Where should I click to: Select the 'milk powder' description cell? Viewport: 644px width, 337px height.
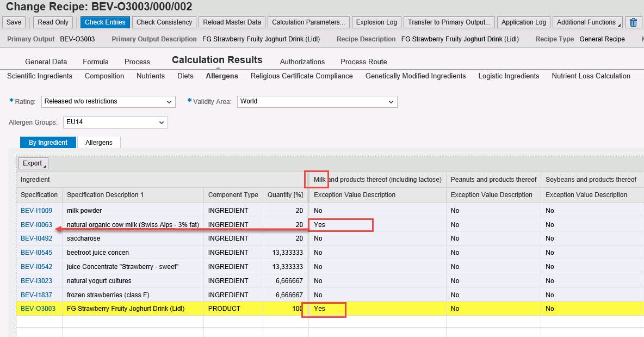[133, 210]
